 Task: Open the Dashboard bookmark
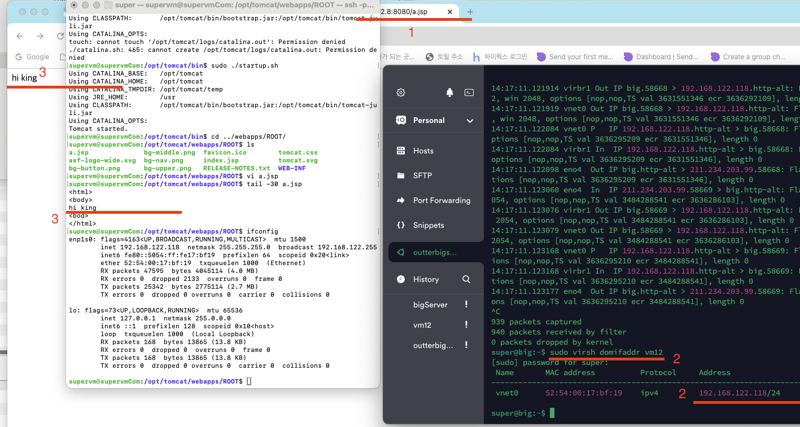[660, 57]
